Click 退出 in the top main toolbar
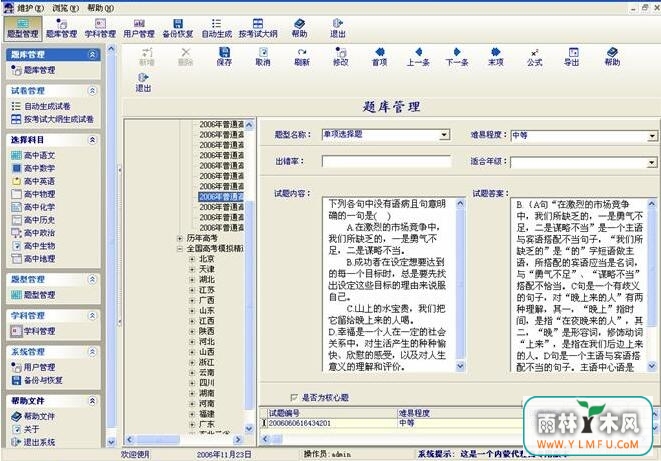The height and width of the screenshot is (461, 661). pyautogui.click(x=338, y=28)
